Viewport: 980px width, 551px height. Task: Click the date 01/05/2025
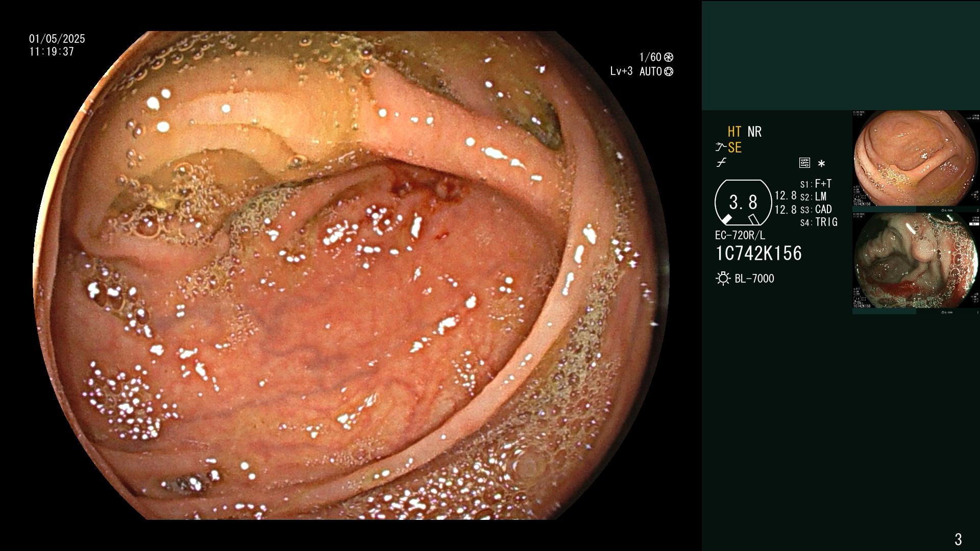click(57, 39)
